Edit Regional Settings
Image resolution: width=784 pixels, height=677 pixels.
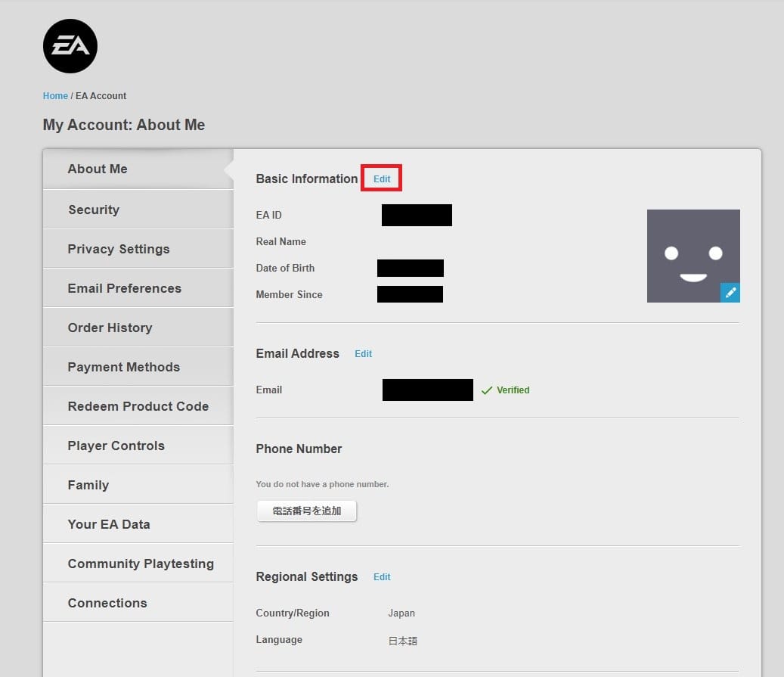click(x=382, y=577)
